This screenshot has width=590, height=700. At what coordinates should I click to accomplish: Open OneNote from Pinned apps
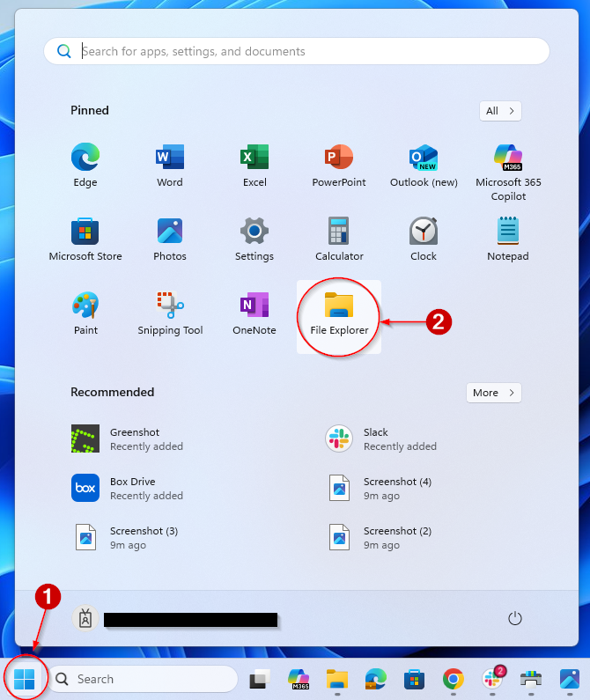point(254,313)
